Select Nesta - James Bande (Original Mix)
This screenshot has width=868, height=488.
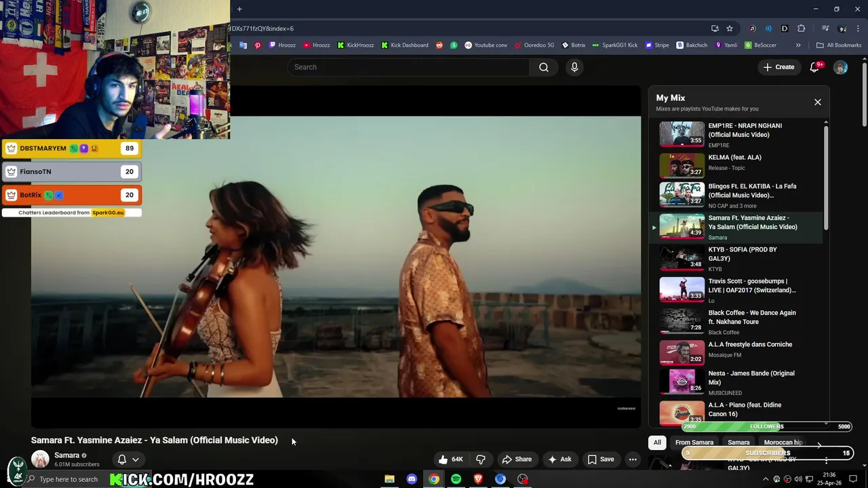(741, 382)
